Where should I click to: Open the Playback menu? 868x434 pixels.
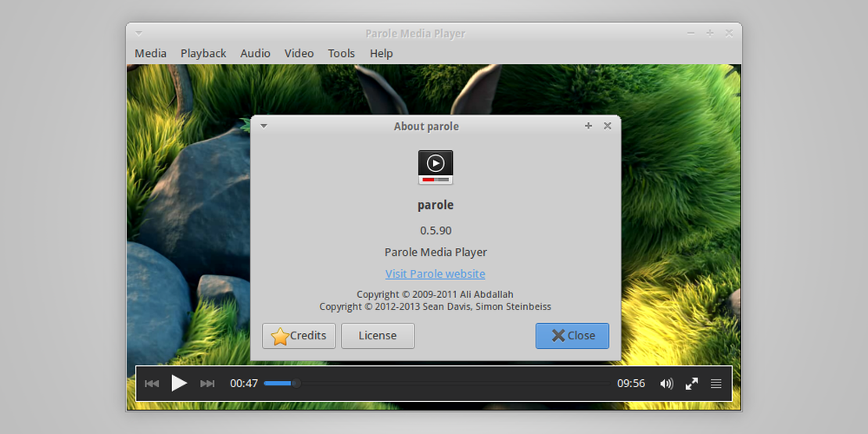coord(203,53)
